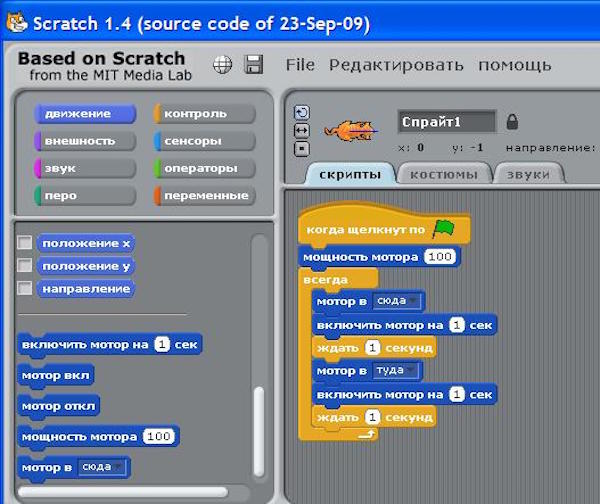Enable the направление checkbox
Viewport: 600px width, 504px height.
25,288
